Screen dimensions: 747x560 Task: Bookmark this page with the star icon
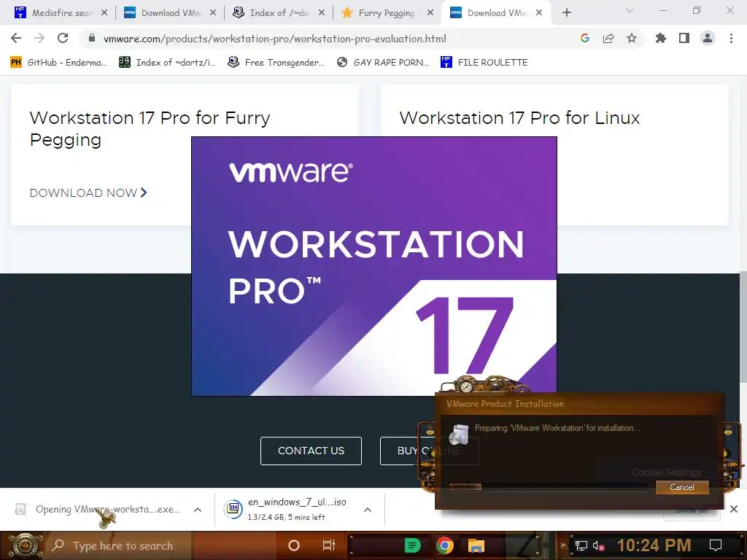632,39
